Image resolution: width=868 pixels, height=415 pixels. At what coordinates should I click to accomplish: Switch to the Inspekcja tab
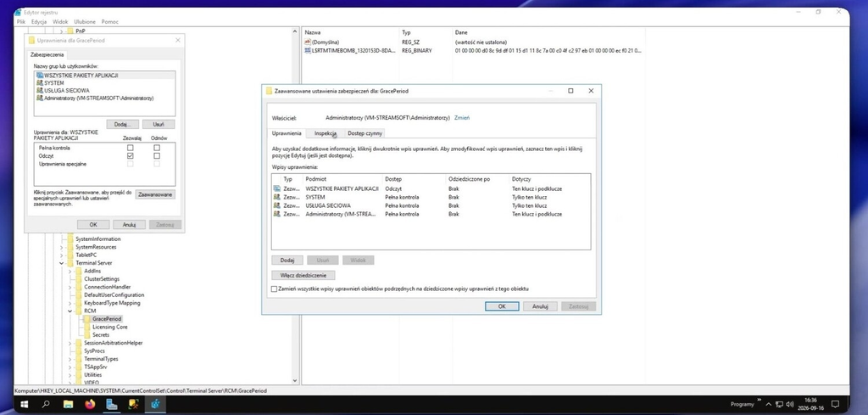(x=325, y=133)
